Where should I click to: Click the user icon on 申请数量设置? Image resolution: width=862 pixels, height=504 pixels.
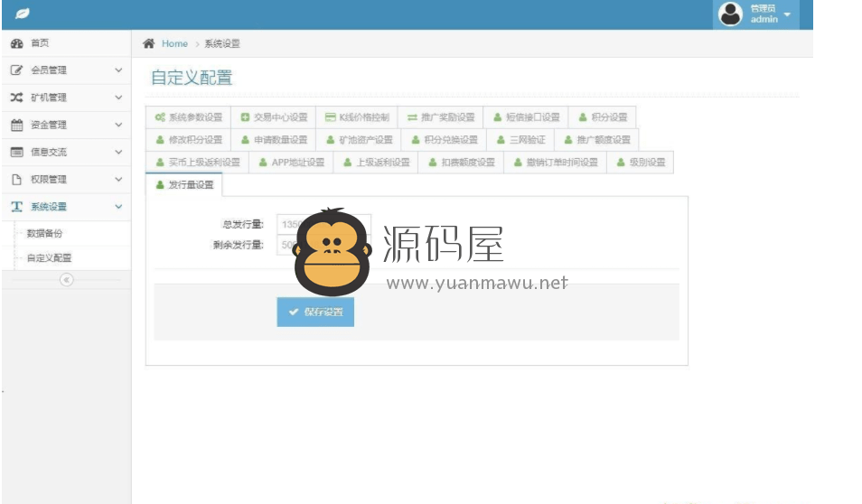[245, 140]
